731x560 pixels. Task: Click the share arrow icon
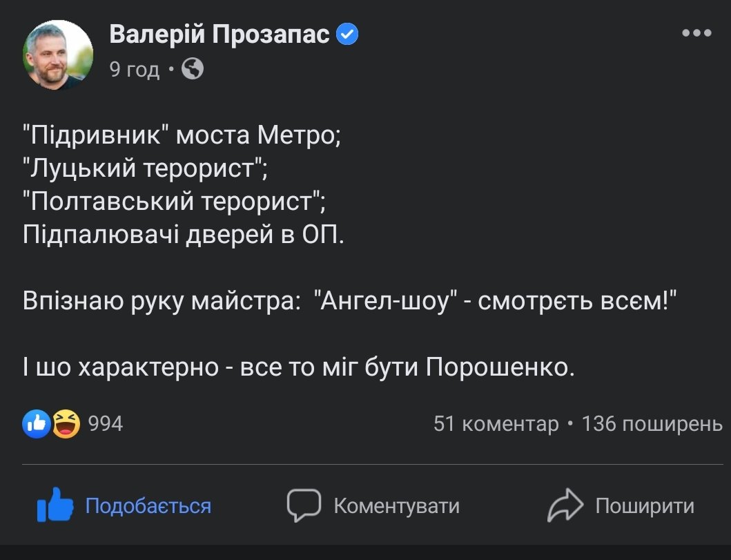pyautogui.click(x=565, y=505)
